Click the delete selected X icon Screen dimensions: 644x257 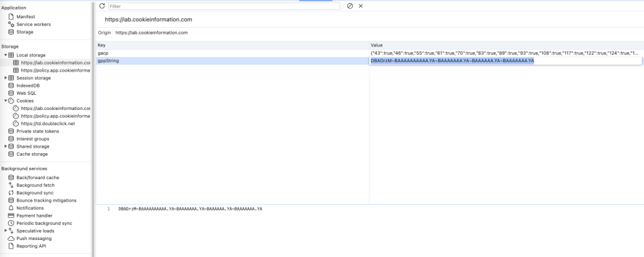pyautogui.click(x=360, y=6)
